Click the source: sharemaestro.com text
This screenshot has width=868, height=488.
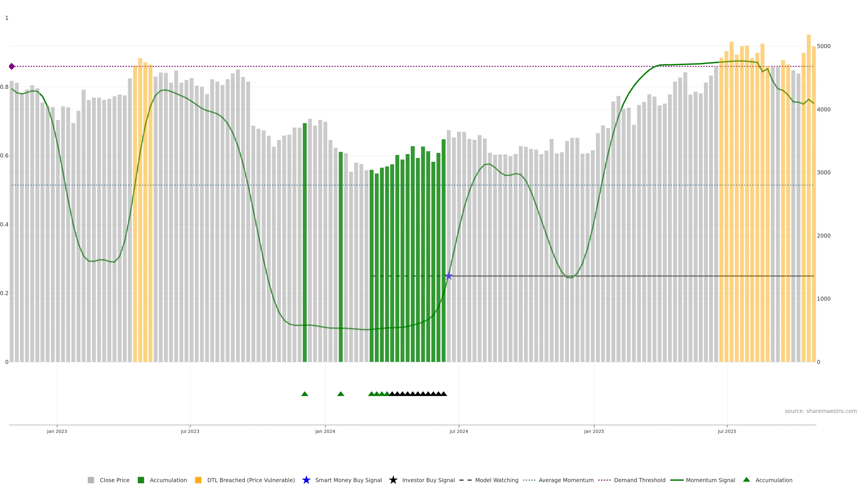(x=821, y=411)
